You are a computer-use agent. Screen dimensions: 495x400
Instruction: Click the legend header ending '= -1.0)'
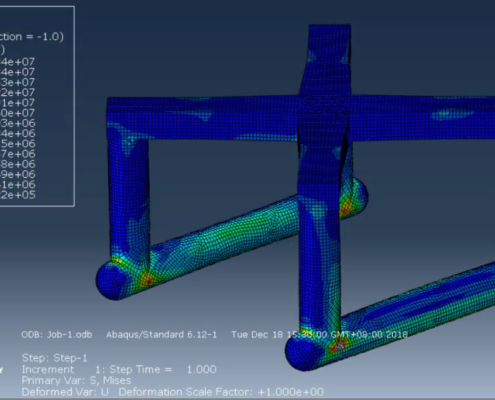(32, 36)
